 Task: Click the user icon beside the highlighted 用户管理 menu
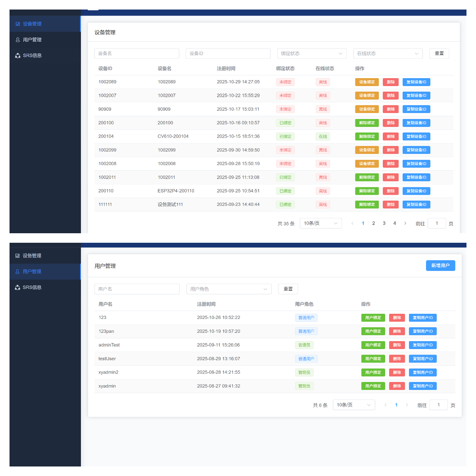(x=17, y=272)
